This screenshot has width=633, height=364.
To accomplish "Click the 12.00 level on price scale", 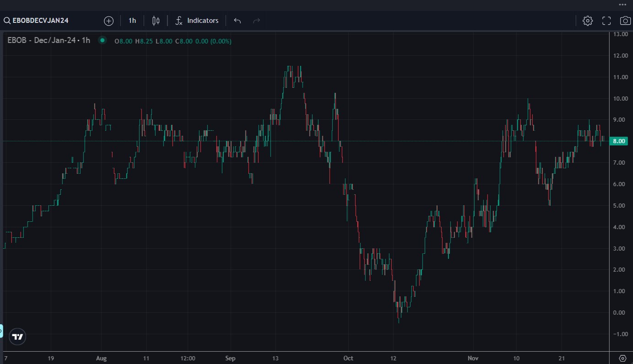I will click(620, 56).
